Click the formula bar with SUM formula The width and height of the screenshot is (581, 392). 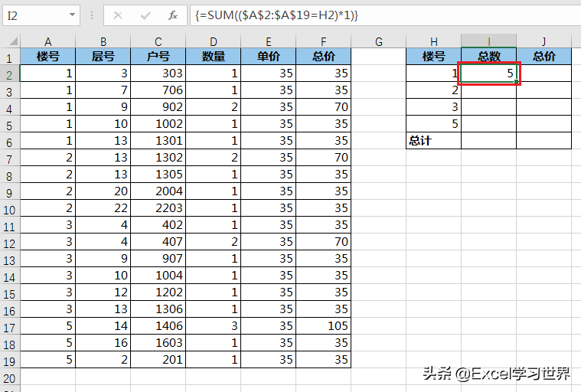[385, 15]
